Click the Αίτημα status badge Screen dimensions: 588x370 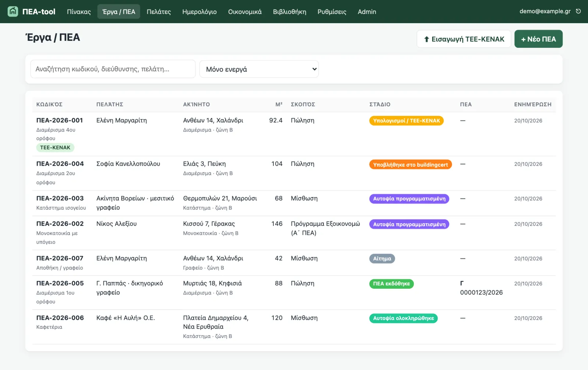tap(382, 259)
